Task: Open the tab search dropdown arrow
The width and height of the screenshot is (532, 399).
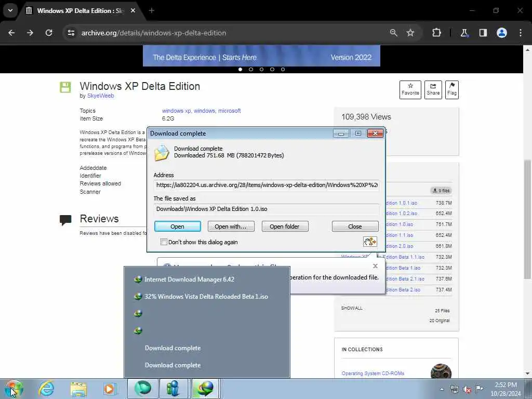Action: click(x=10, y=10)
